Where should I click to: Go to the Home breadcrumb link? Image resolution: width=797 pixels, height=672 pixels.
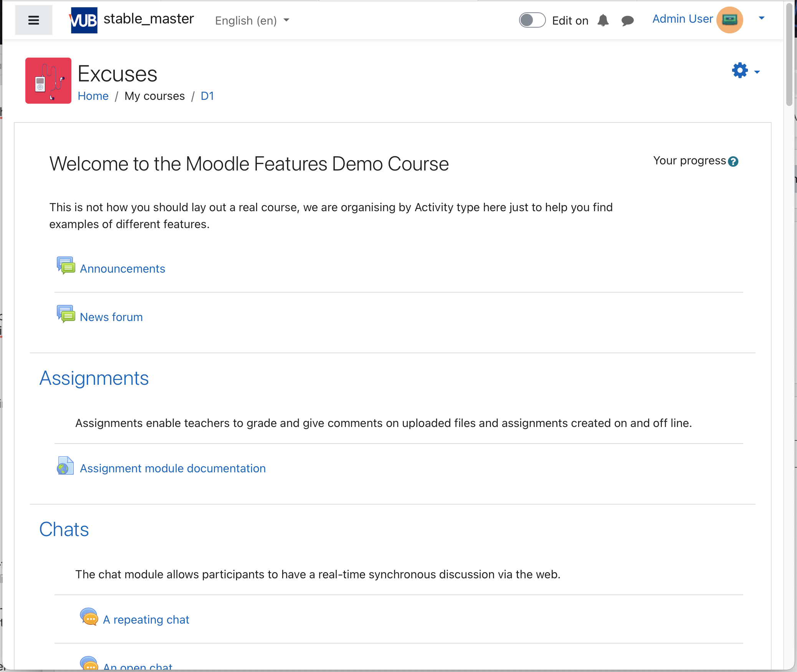coord(93,96)
